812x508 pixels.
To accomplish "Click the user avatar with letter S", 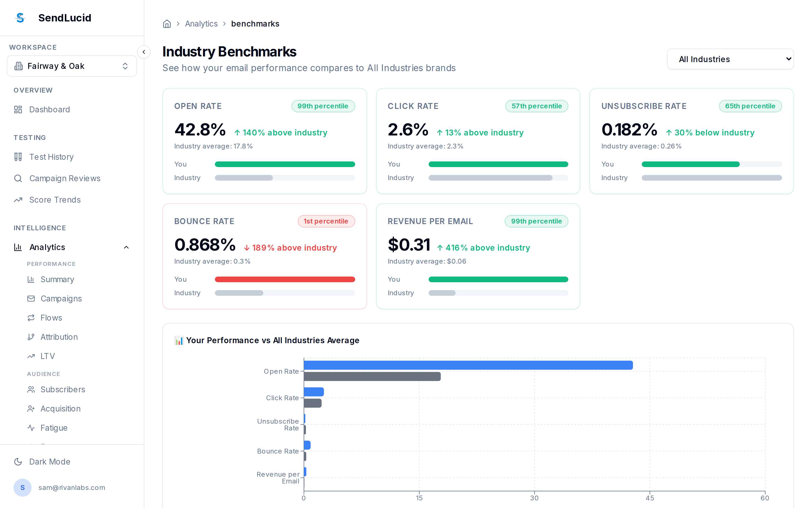I will [23, 487].
